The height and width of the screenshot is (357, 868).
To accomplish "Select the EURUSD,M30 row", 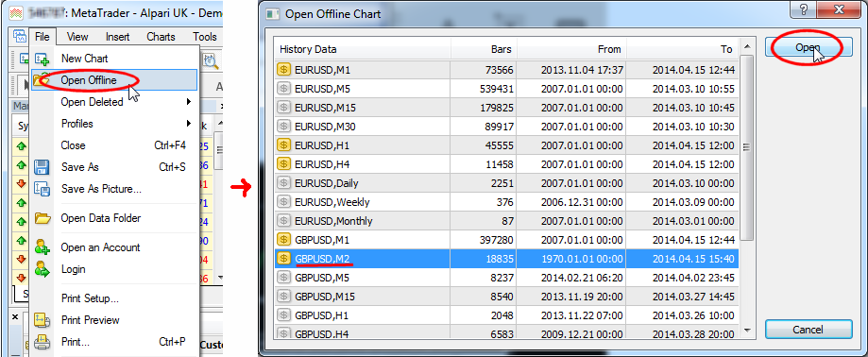I will pos(506,127).
